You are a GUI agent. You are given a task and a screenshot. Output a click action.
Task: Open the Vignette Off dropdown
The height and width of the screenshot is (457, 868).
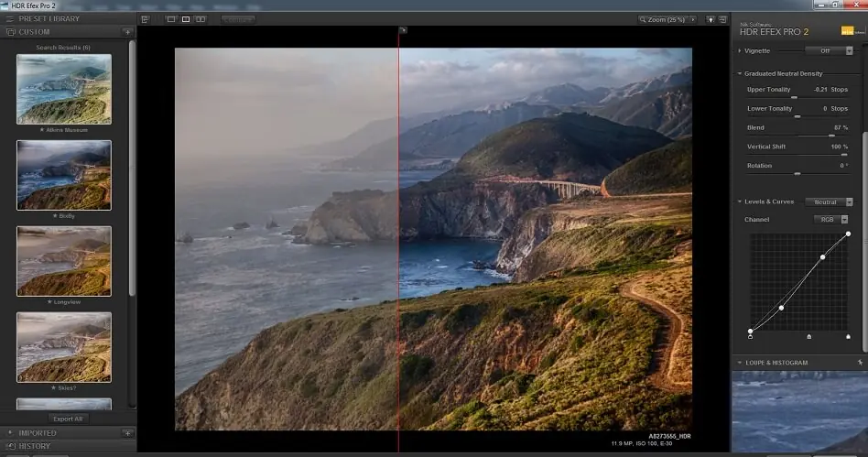point(829,51)
